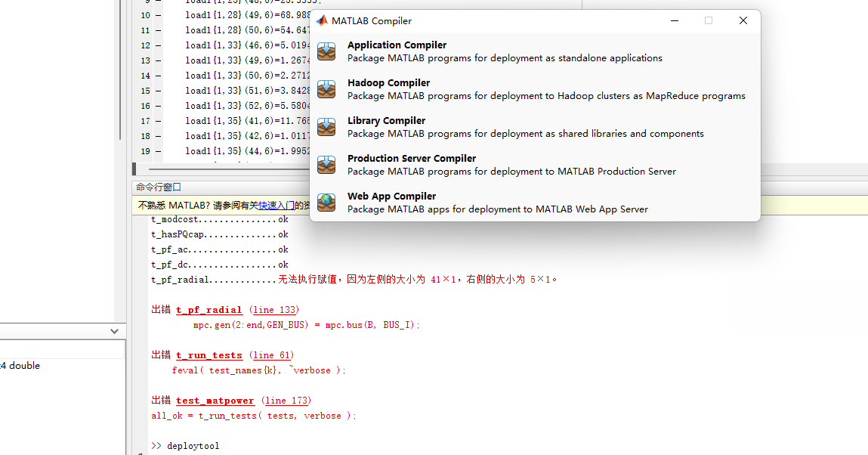The width and height of the screenshot is (868, 455).
Task: Close the MATLAB Compiler dialog
Action: pos(743,20)
